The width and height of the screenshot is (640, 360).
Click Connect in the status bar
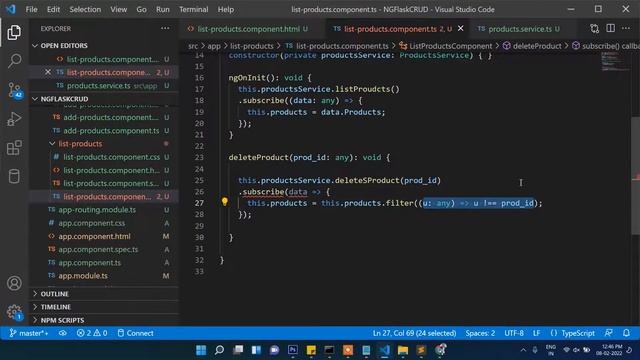click(136, 333)
